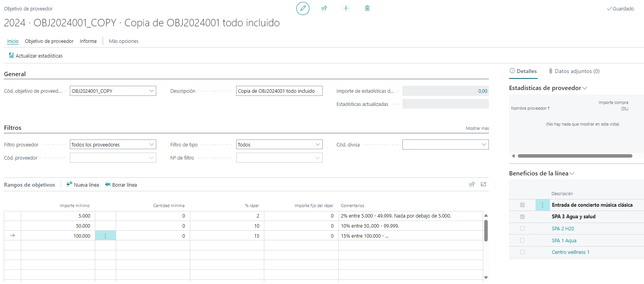Open Filtro proveedor dropdown
Screen dimensions: 644x284
[152, 145]
